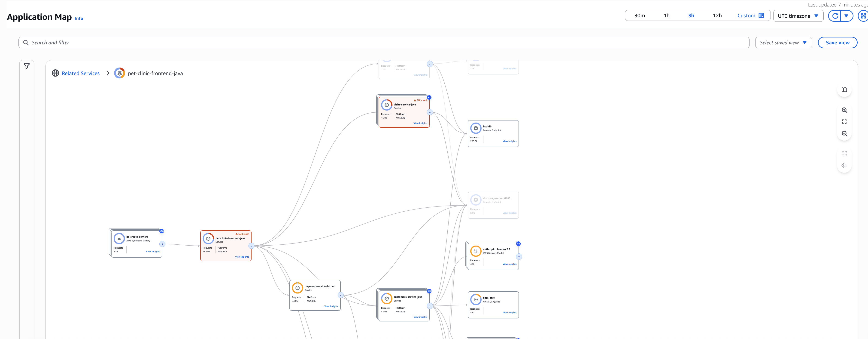Click the Save view button
Image resolution: width=868 pixels, height=339 pixels.
(838, 43)
